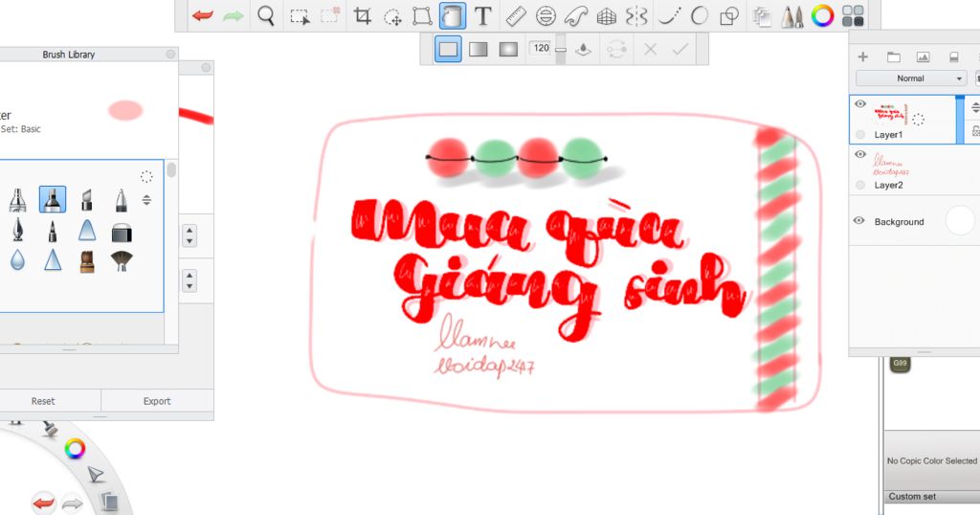
Task: Click the Reset button in Brush Library
Action: [43, 401]
